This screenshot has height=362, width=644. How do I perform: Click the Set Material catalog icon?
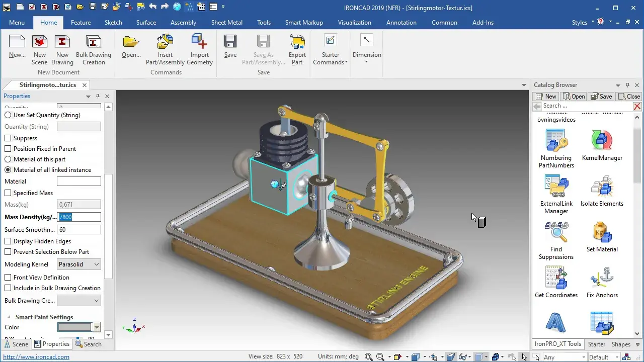click(x=602, y=236)
